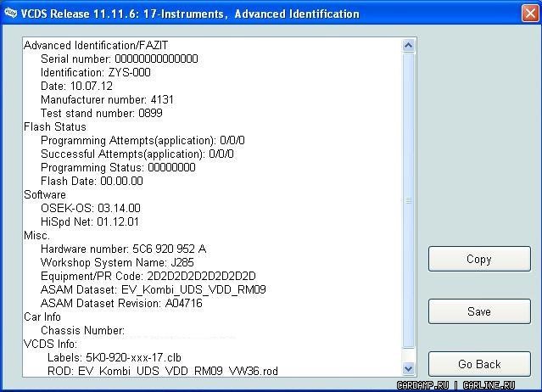Click the 'Flash Status' heading
This screenshot has width=542, height=392.
click(55, 127)
